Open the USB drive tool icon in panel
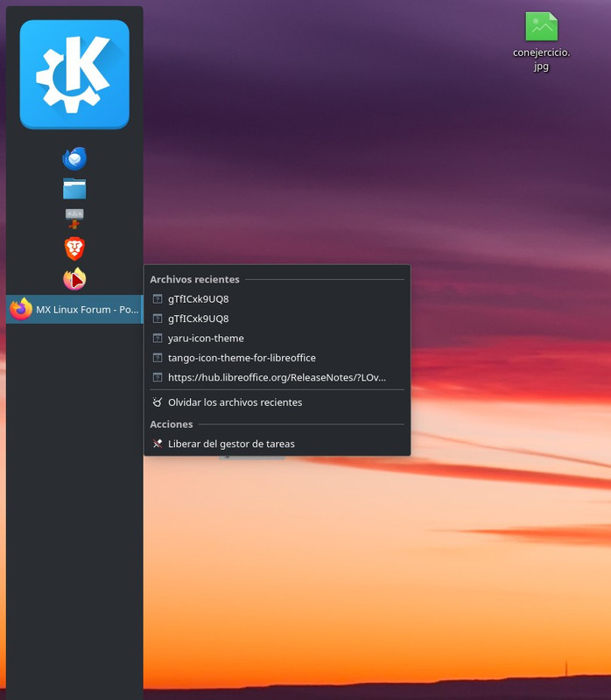Viewport: 611px width, 700px height. point(74,219)
